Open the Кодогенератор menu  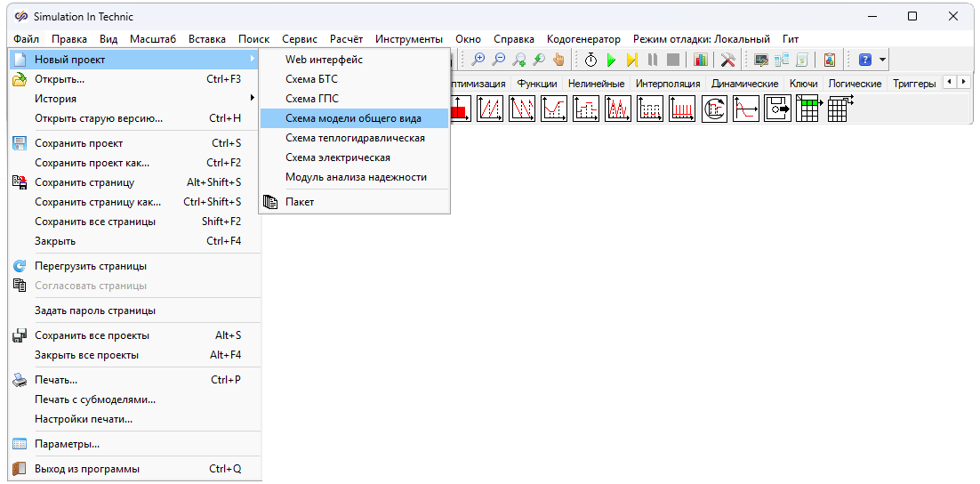[583, 39]
